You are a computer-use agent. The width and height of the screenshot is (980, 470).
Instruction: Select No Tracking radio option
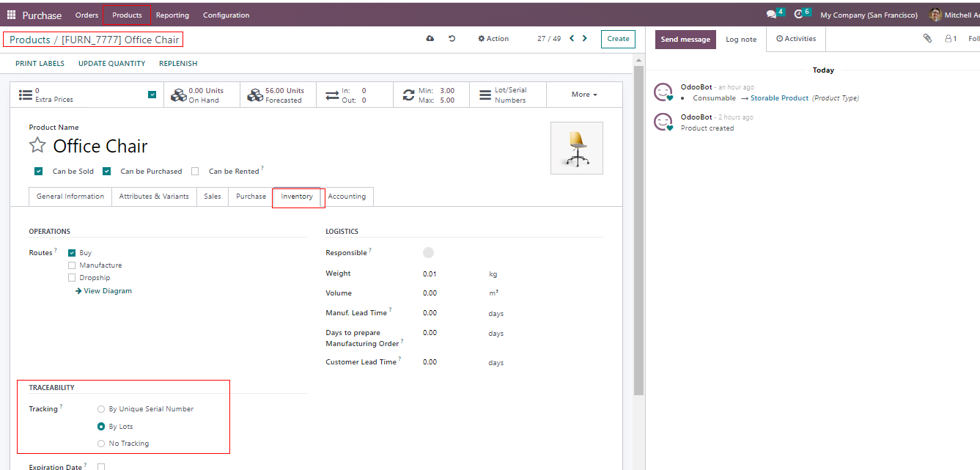(x=101, y=444)
